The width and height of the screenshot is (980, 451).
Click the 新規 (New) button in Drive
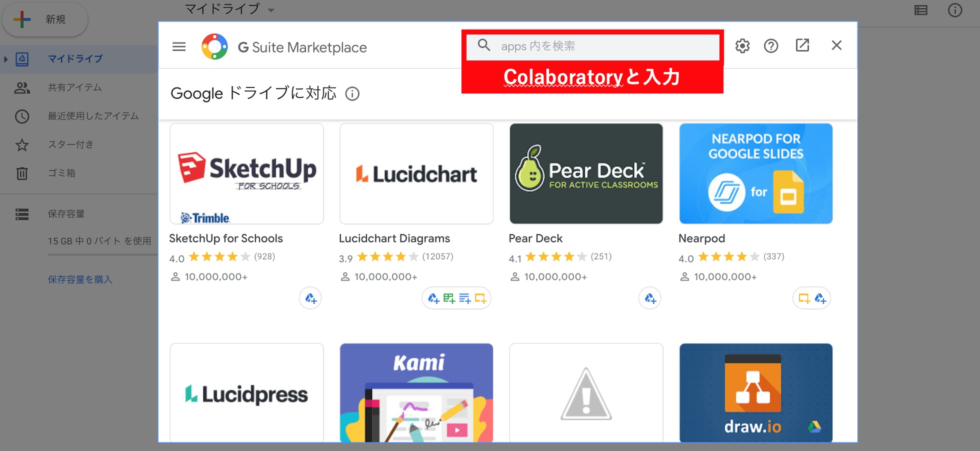click(x=45, y=19)
